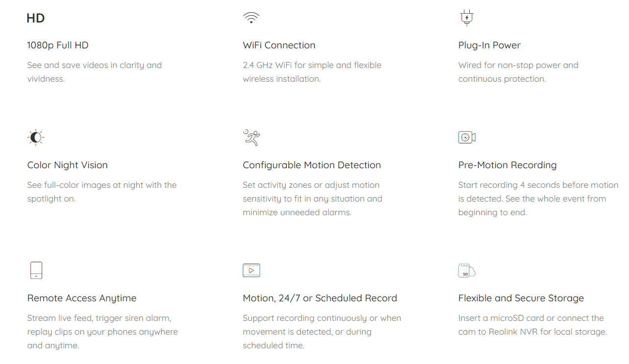
Task: Click the pre-motion recording camera icon
Action: (466, 137)
